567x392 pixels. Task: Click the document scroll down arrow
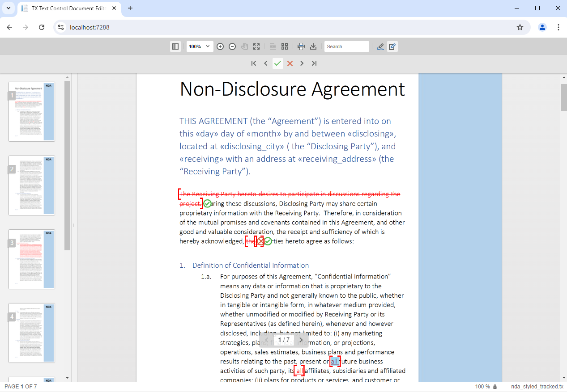(x=564, y=378)
